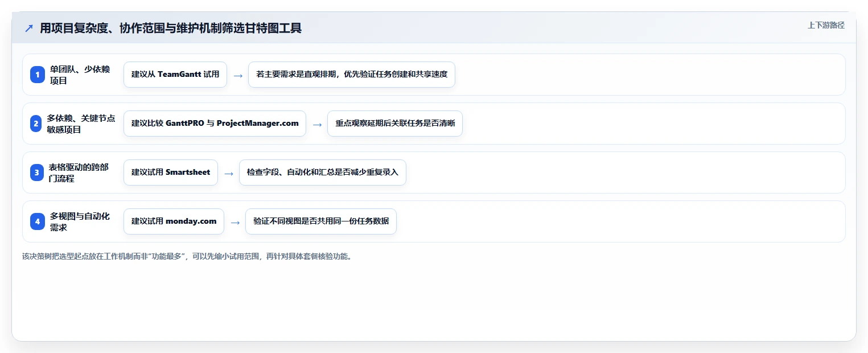This screenshot has height=353, width=868.
Task: Select the 表格驱动的跨部门流程 label
Action: [x=79, y=173]
